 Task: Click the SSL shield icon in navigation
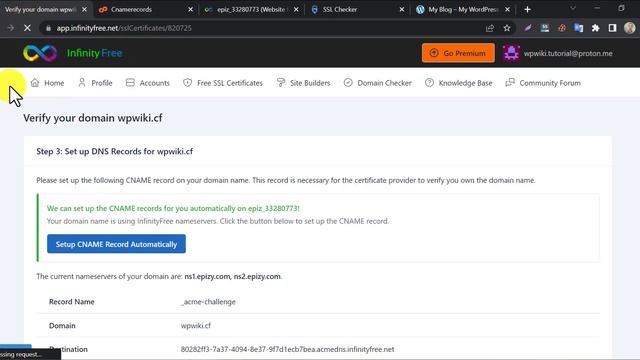188,83
